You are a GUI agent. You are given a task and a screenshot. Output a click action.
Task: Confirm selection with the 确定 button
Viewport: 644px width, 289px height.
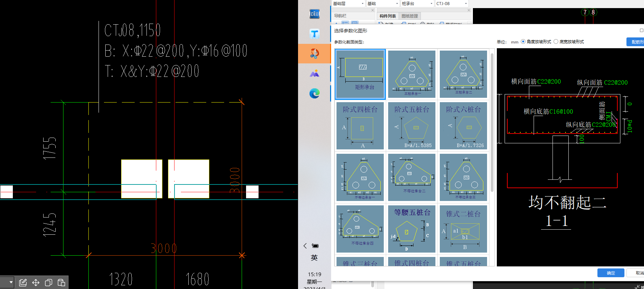coord(611,273)
